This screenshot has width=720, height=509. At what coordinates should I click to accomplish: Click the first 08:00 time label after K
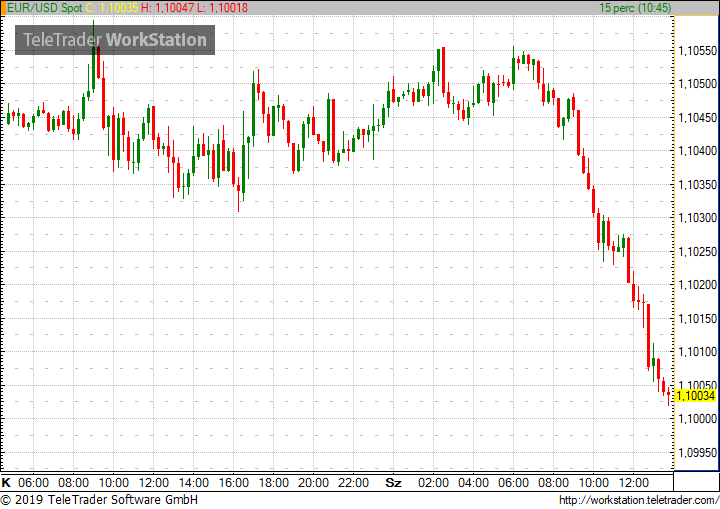[x=73, y=483]
